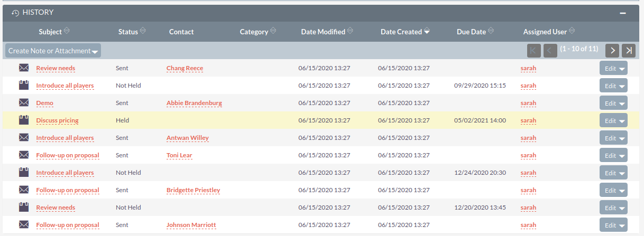This screenshot has width=644, height=236.
Task: Open Introduce all players due 09/29/2020
Action: pyautogui.click(x=65, y=86)
